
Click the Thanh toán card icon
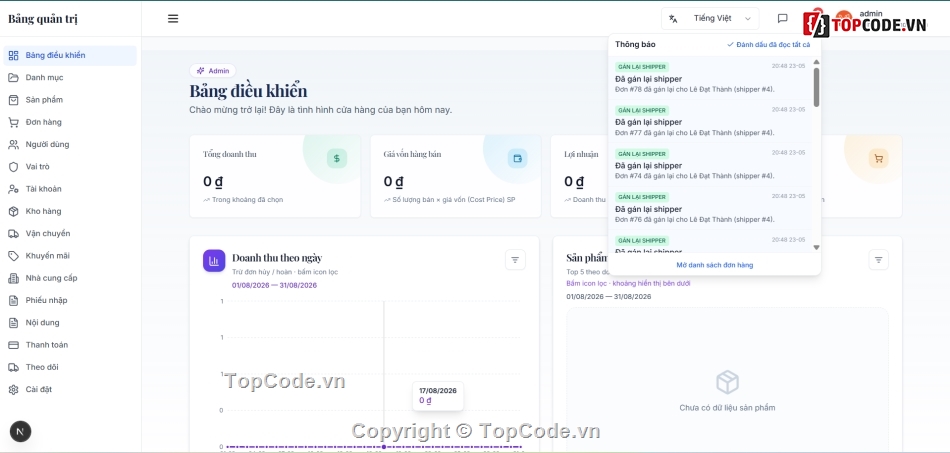(x=13, y=345)
